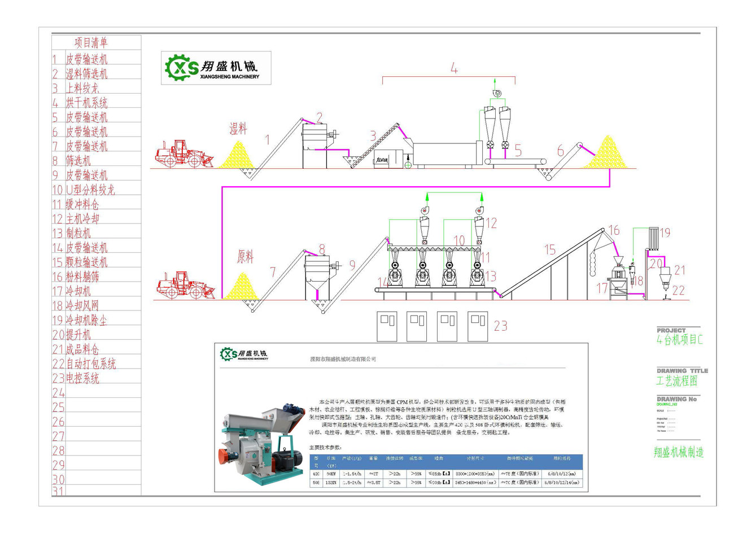
Task: Click the 4台机项目C project name text
Action: pyautogui.click(x=679, y=340)
